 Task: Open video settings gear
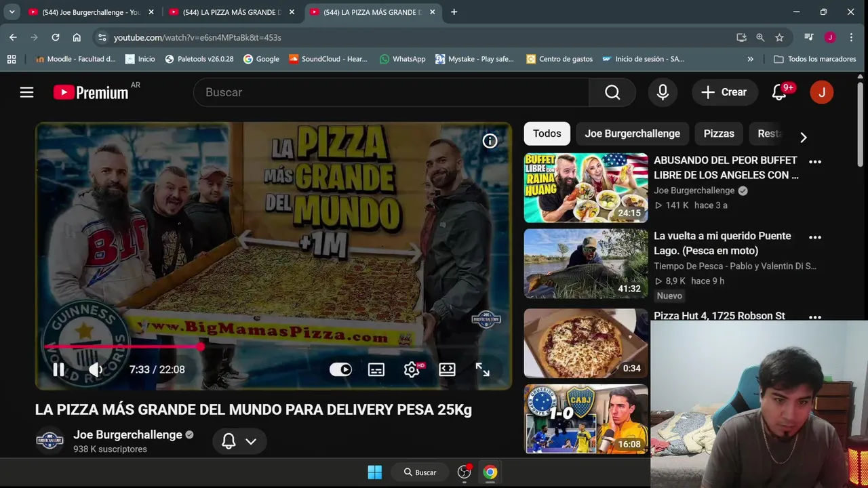412,369
